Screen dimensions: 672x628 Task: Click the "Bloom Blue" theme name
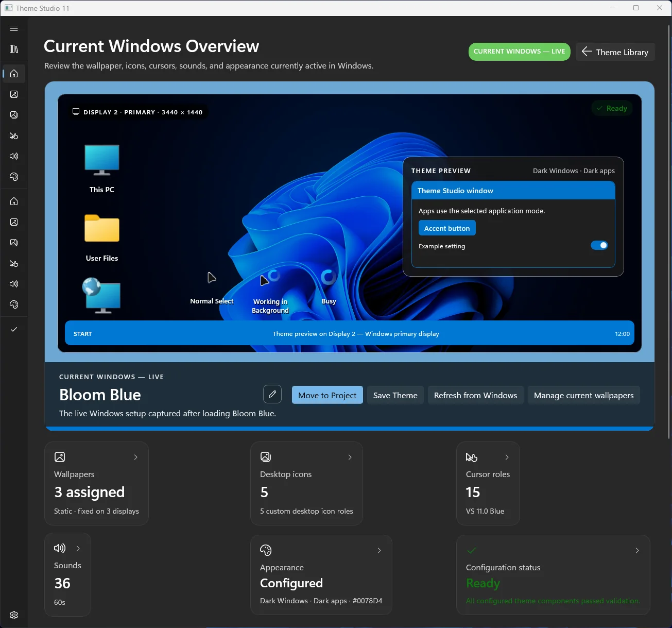[100, 395]
